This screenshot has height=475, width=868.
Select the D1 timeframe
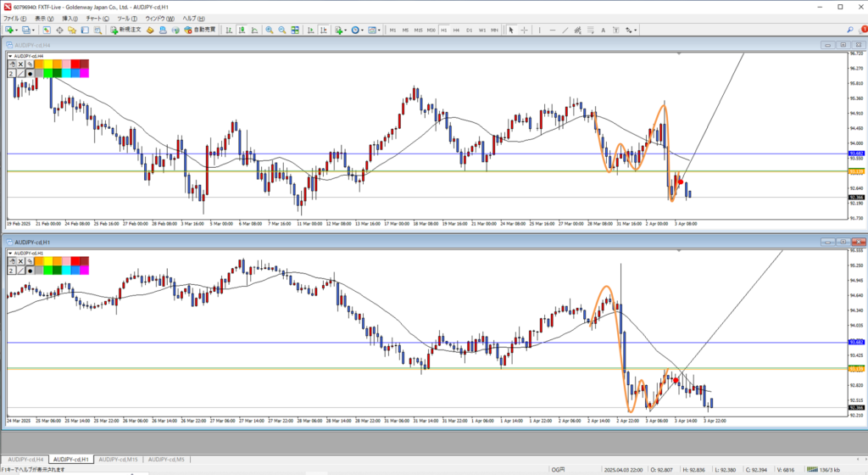469,30
